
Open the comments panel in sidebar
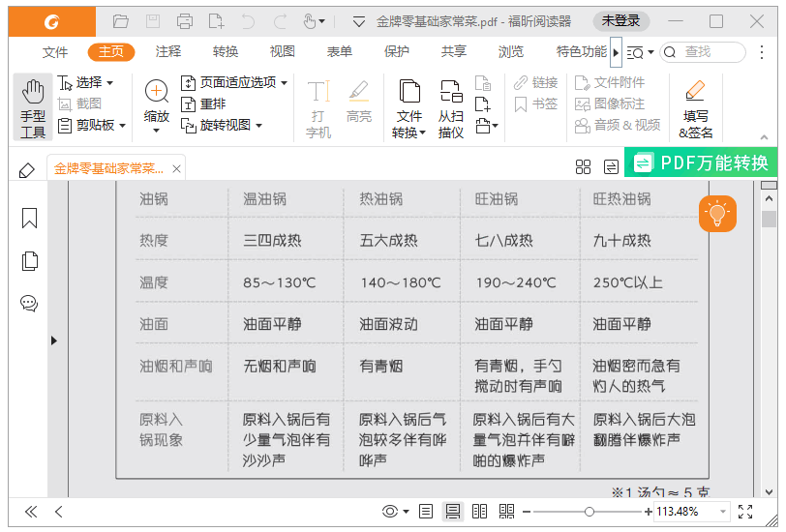(x=29, y=303)
